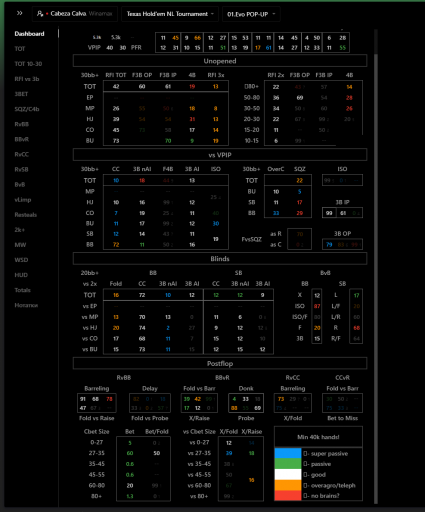Switch to the TOT tab
425x512 pixels.
pos(20,49)
